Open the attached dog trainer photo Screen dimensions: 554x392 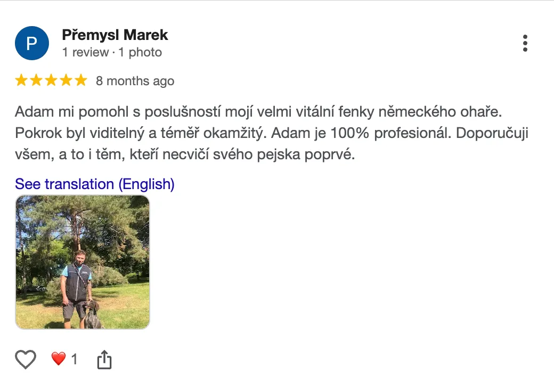83,262
